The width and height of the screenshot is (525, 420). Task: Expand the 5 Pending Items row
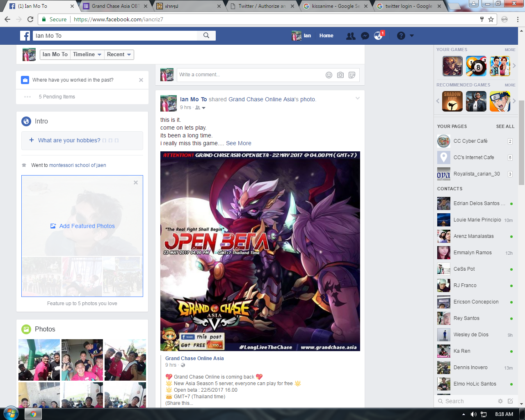(82, 97)
